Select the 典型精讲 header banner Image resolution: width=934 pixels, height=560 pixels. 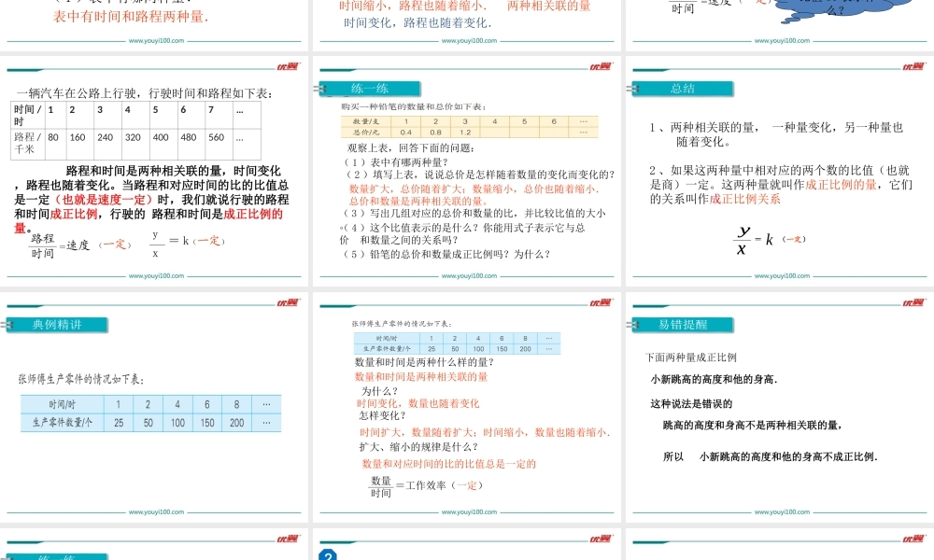pos(58,325)
